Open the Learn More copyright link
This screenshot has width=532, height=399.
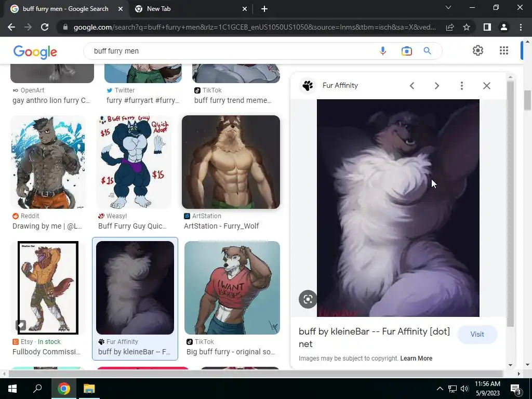[416, 358]
